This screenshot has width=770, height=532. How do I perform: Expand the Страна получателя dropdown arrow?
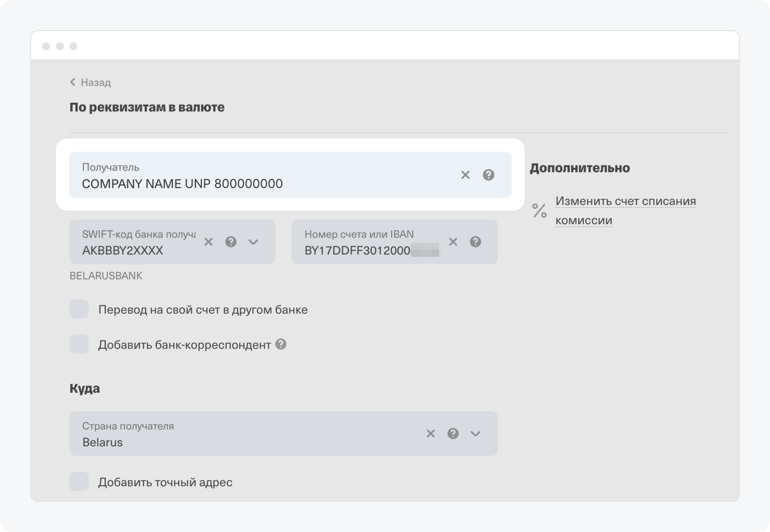[x=475, y=433]
